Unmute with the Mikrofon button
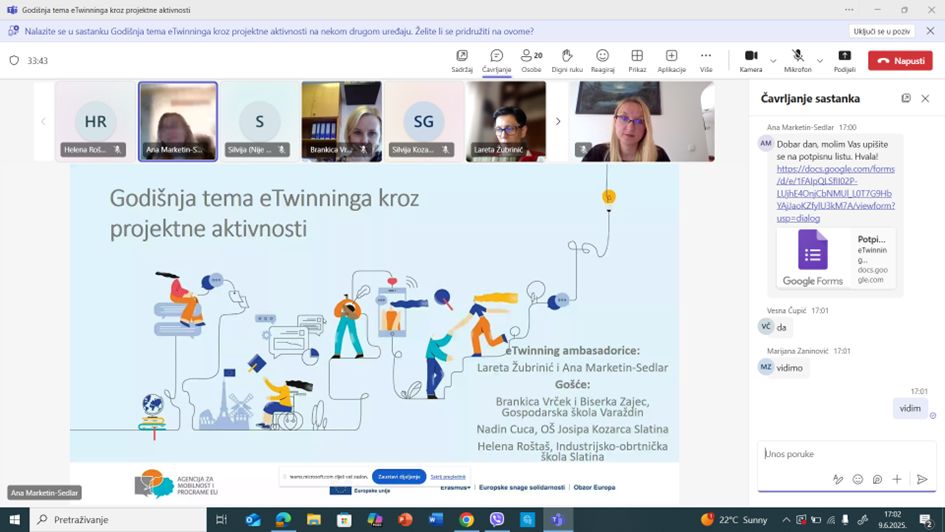The image size is (945, 532). (797, 61)
